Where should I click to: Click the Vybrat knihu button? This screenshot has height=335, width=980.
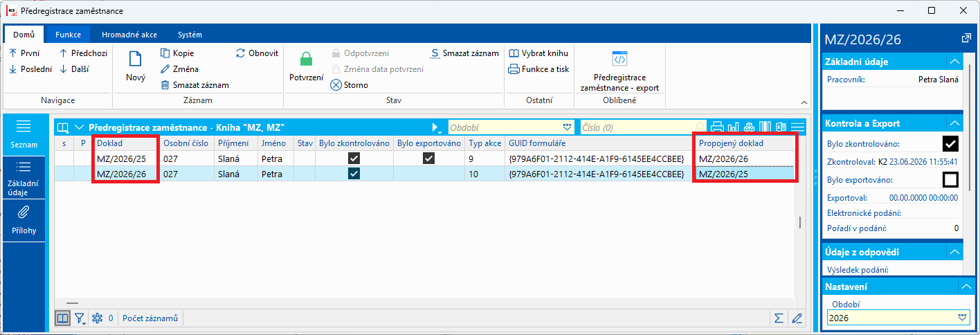tap(538, 53)
